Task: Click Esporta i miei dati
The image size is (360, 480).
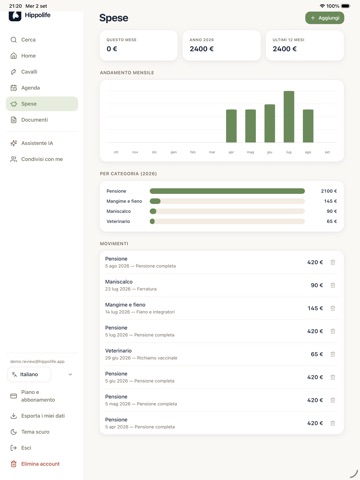Action: (x=42, y=416)
